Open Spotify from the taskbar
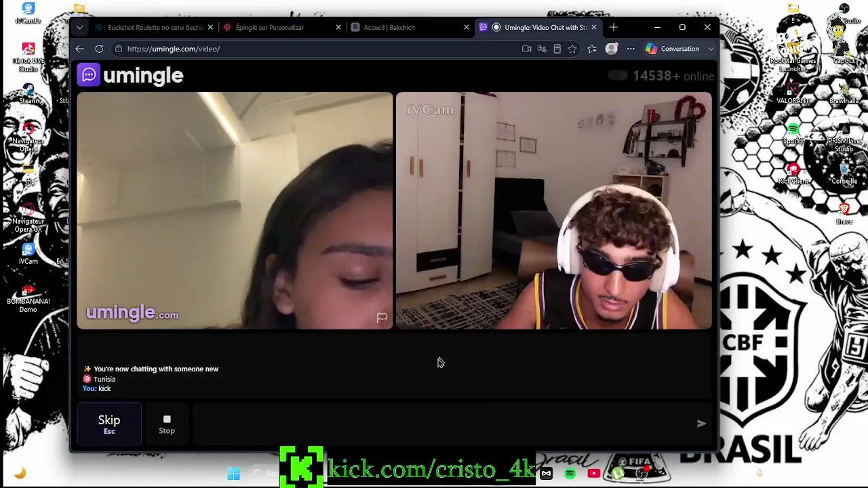This screenshot has width=868, height=488. click(x=570, y=474)
